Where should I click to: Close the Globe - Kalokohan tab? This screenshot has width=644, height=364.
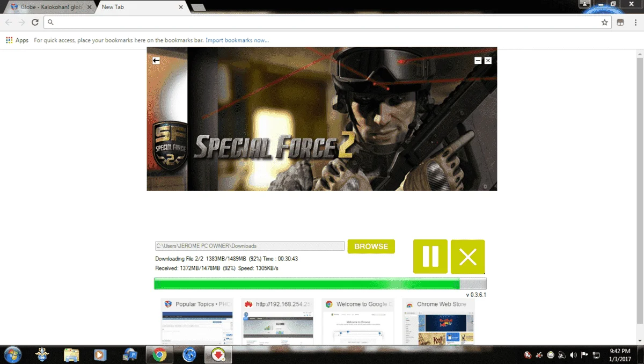(90, 7)
